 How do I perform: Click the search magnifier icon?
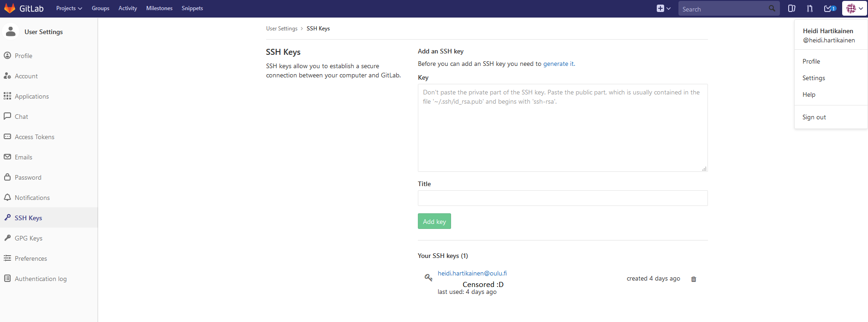[772, 8]
